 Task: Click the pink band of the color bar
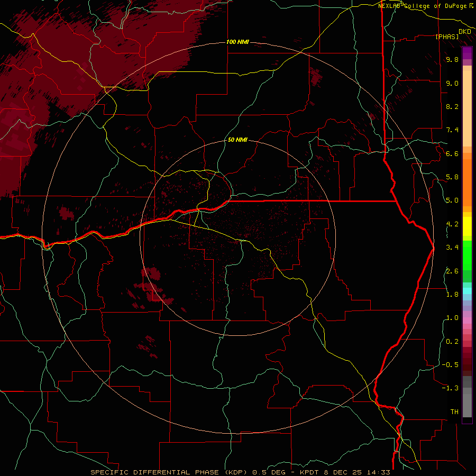coord(467,321)
